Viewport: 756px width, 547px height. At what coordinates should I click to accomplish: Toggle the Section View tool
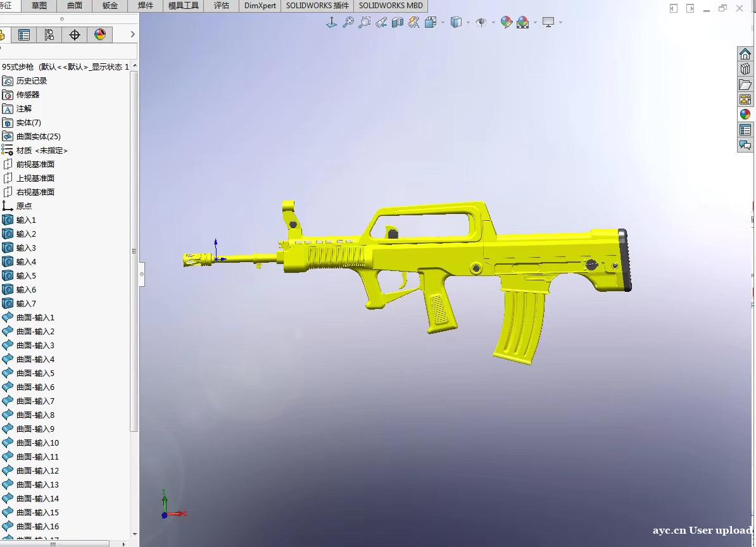click(x=398, y=23)
